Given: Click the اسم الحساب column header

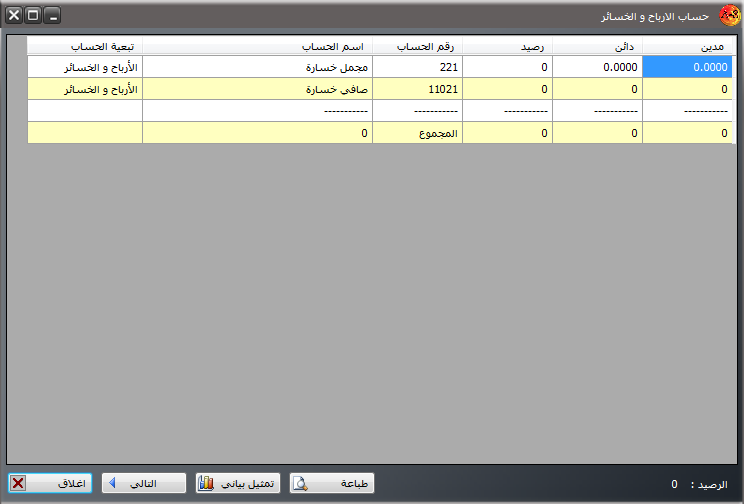Looking at the screenshot, I should coord(257,46).
